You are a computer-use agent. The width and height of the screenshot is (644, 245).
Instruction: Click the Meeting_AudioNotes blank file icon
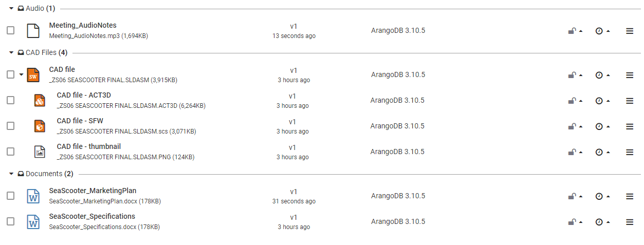(x=33, y=30)
